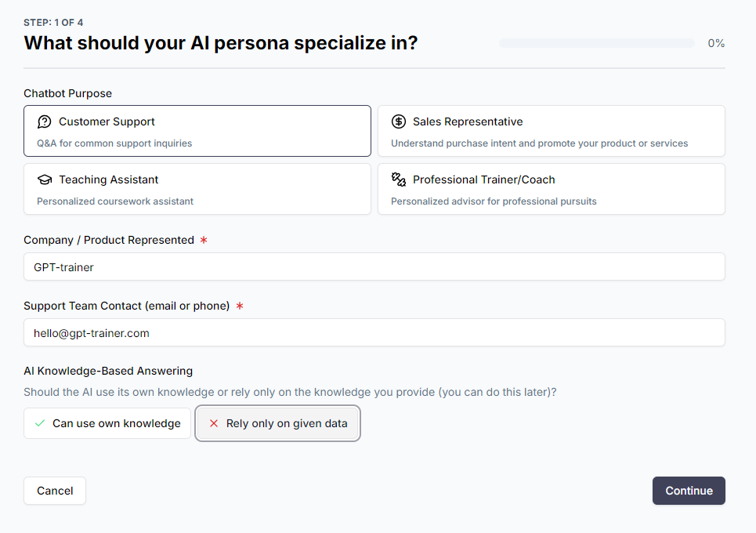Click the red X icon
Viewport: 756px width, 533px height.
click(x=214, y=423)
